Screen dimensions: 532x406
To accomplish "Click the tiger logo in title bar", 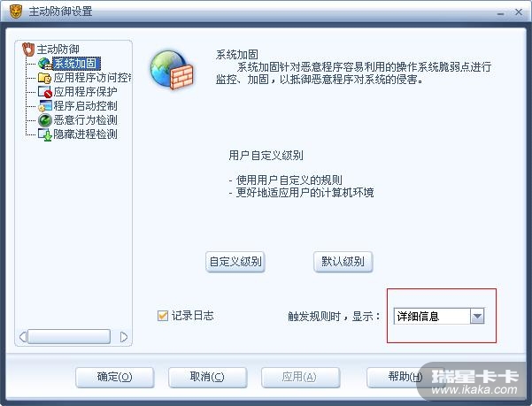I will point(16,11).
